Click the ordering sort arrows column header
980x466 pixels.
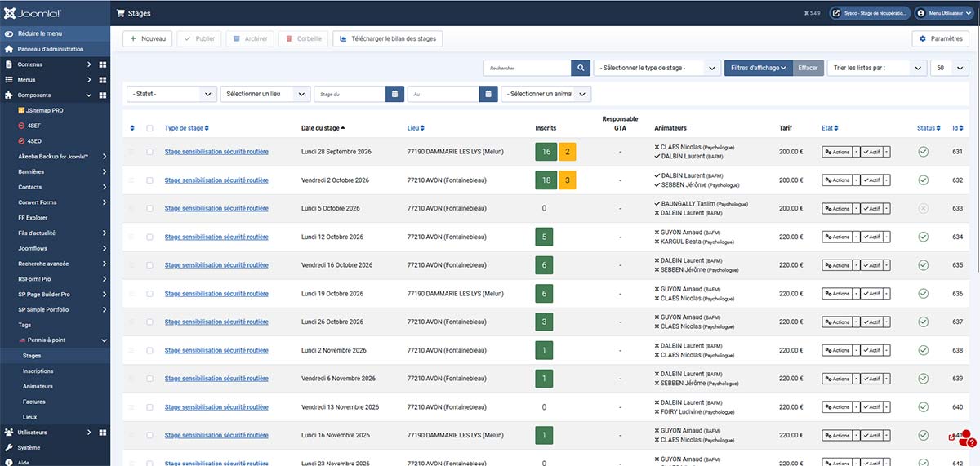click(132, 128)
